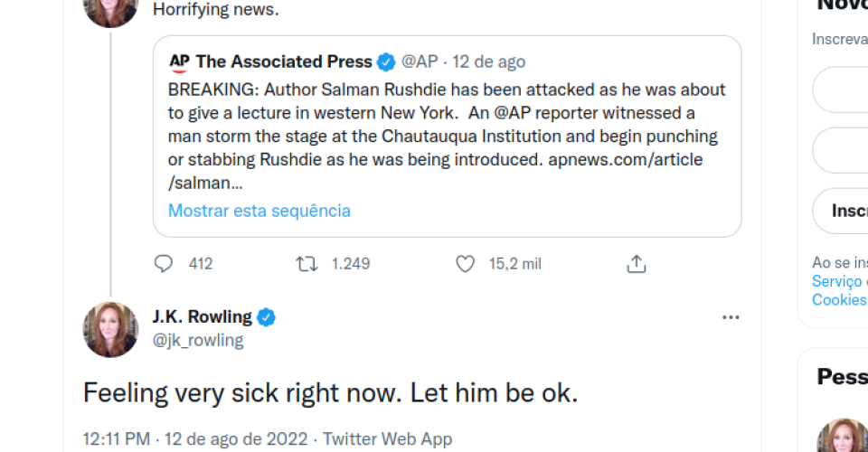Open the share upload icon
Image resolution: width=868 pixels, height=452 pixels.
pos(637,264)
